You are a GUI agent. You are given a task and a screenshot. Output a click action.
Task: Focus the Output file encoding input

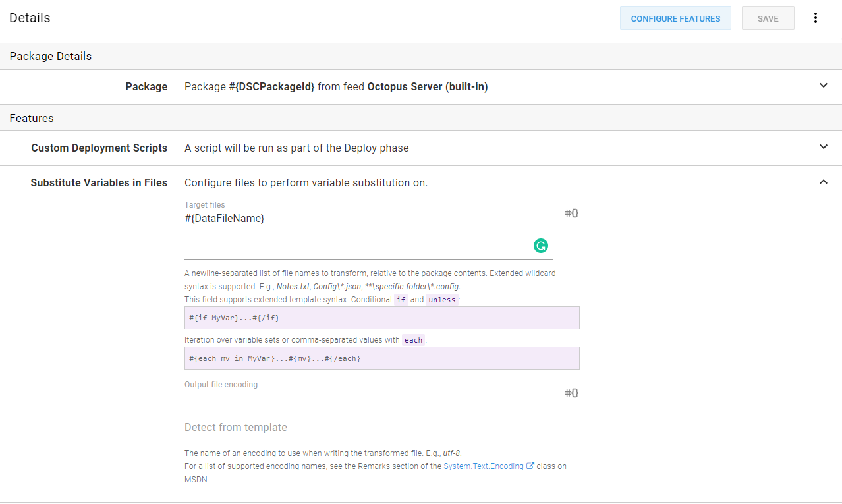[x=368, y=428]
